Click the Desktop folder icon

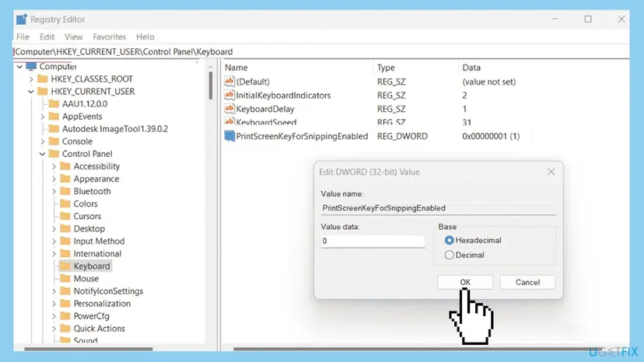pyautogui.click(x=65, y=228)
